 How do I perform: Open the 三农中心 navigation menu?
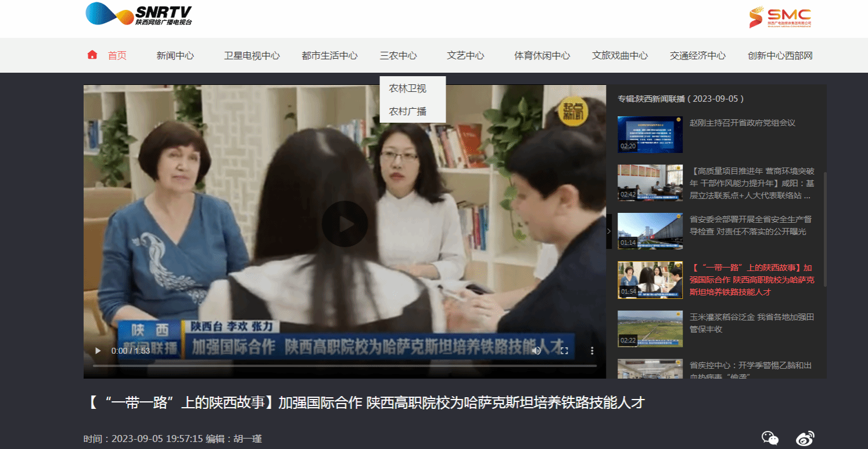click(x=398, y=56)
